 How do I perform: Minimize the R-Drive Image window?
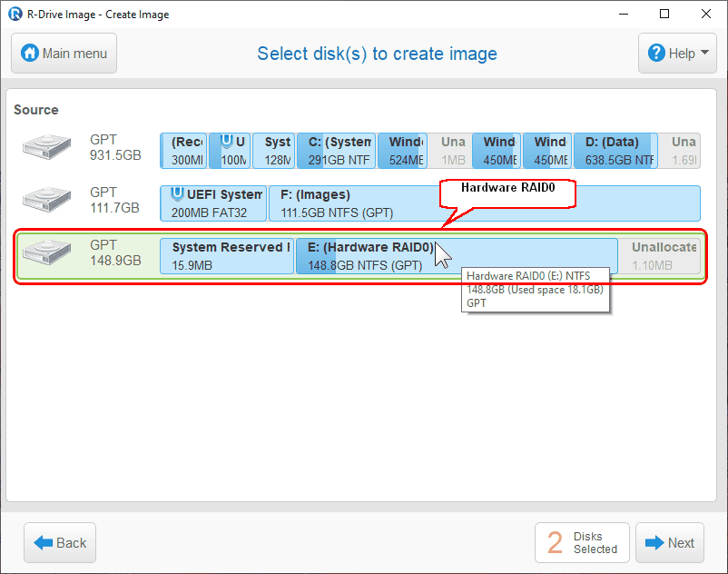pos(624,14)
